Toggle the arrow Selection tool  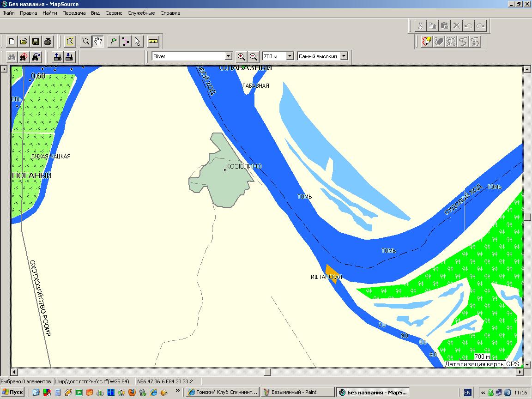(137, 42)
